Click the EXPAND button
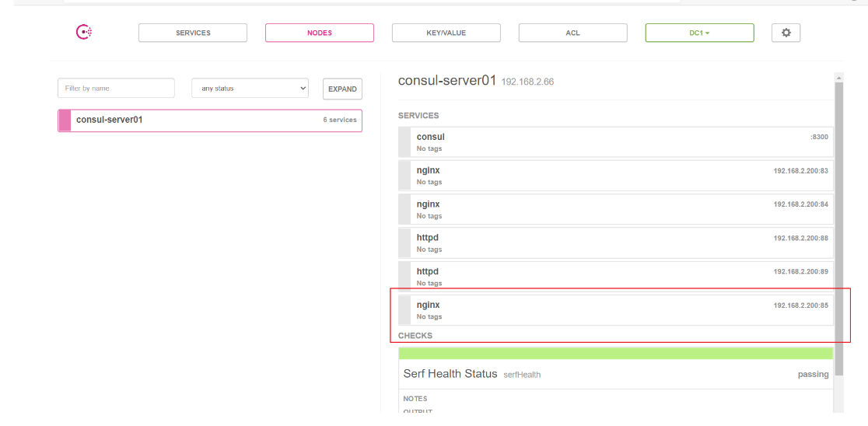The height and width of the screenshot is (426, 868). (342, 89)
